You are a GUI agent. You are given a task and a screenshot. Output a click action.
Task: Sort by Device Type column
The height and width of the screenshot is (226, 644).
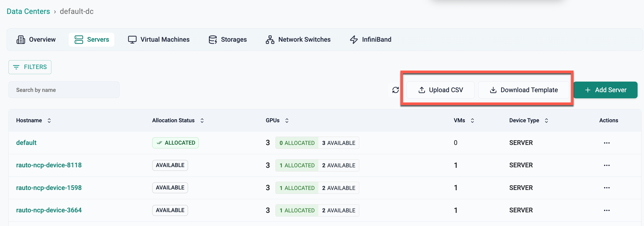point(529,120)
